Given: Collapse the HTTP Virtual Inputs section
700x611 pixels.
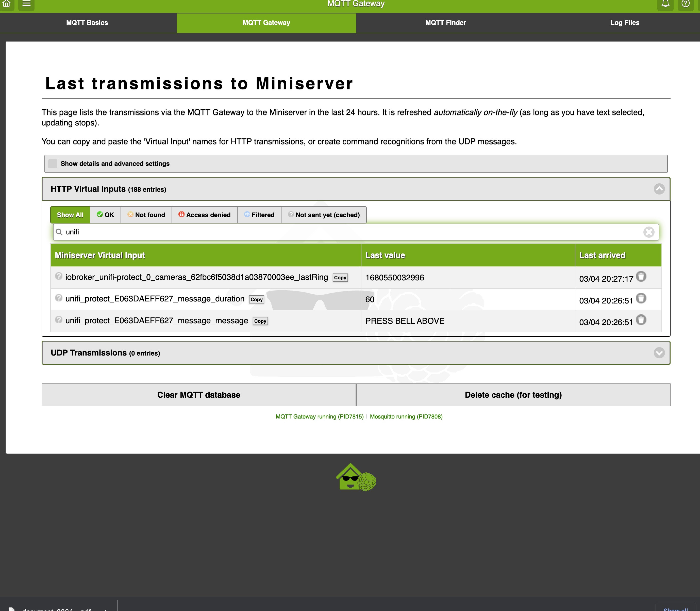Looking at the screenshot, I should coord(659,189).
